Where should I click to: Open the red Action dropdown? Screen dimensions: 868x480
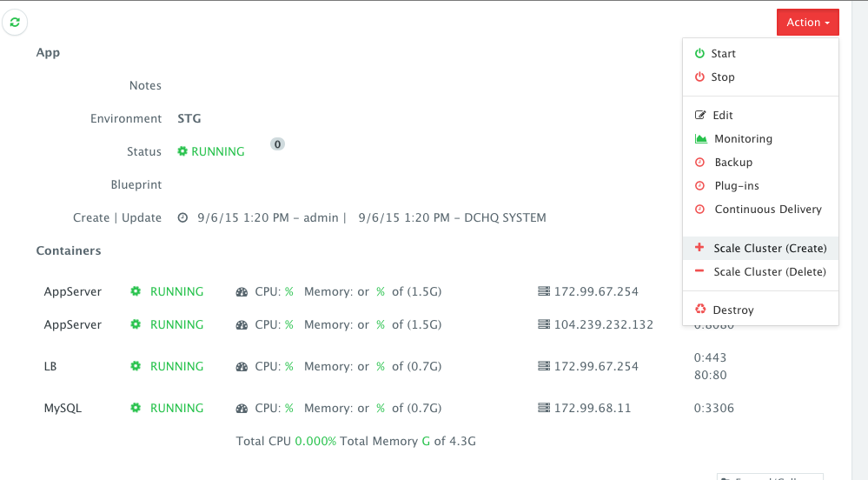pos(807,23)
